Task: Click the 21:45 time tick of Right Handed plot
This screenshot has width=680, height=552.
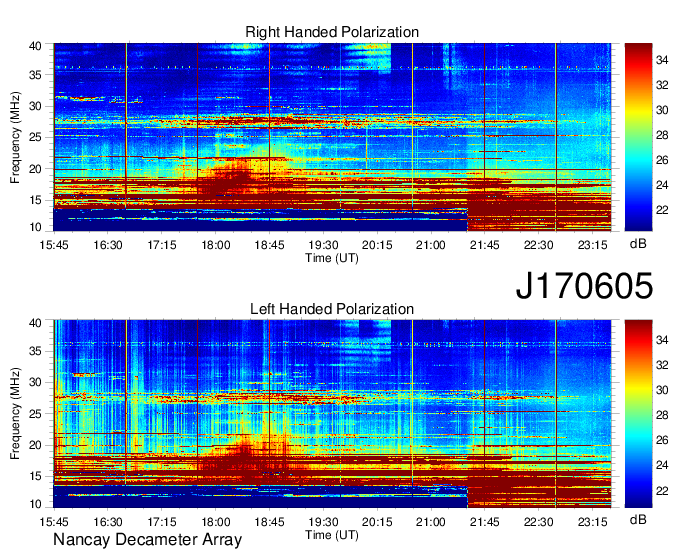Action: 484,245
